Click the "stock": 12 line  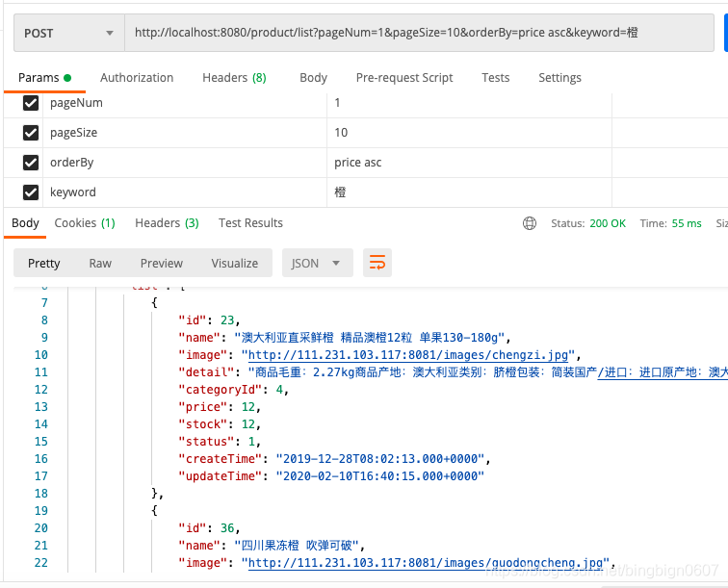(220, 424)
